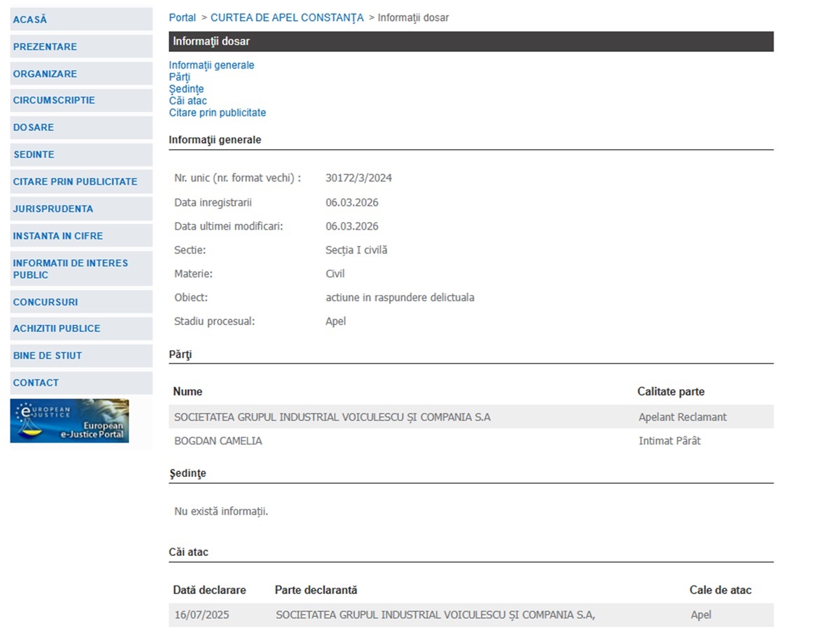
Task: Follow the CURTEA DE APEL CONSTANȚA breadcrumb
Action: point(287,18)
